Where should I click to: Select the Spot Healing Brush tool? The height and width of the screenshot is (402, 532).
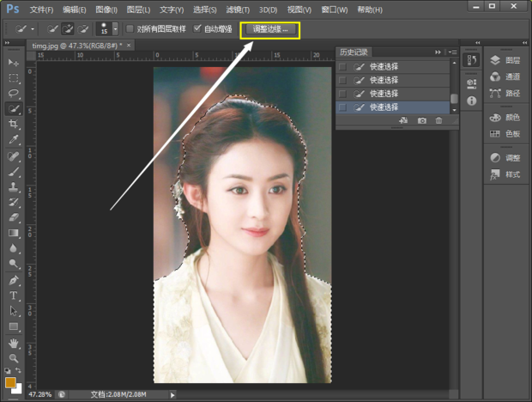coord(14,156)
